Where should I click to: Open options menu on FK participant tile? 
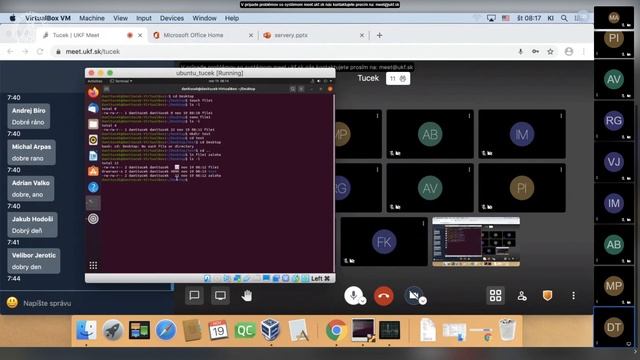click(423, 223)
